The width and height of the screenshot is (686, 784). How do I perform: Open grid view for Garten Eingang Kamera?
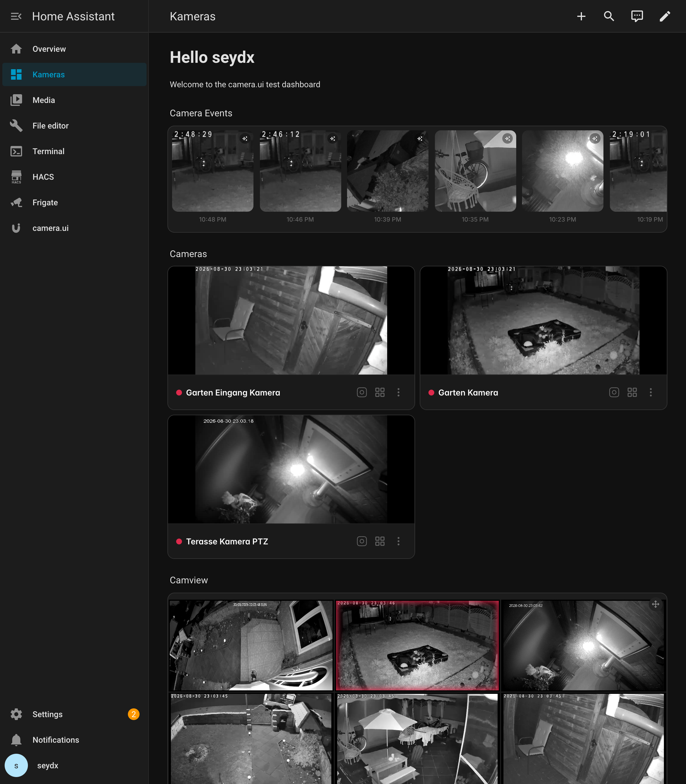point(380,393)
